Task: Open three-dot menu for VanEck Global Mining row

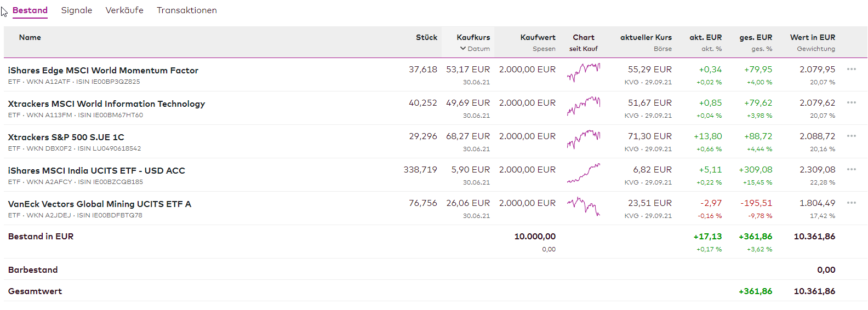Action: (851, 203)
